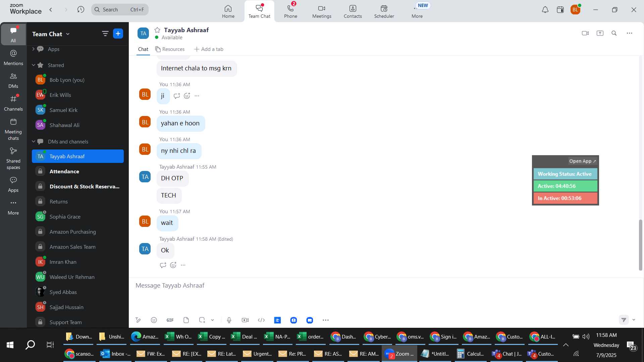644x362 pixels.
Task: Open the Amazon Purchasing channel
Action: pyautogui.click(x=78, y=232)
